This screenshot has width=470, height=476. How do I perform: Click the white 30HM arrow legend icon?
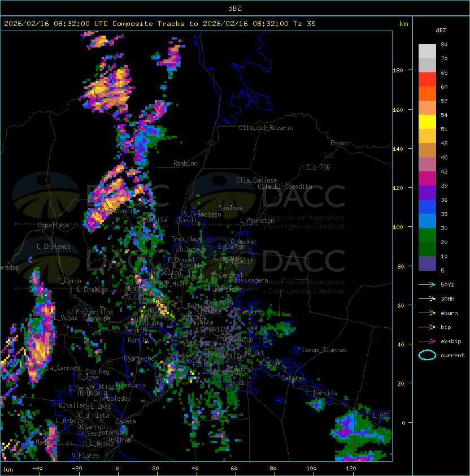(x=427, y=298)
